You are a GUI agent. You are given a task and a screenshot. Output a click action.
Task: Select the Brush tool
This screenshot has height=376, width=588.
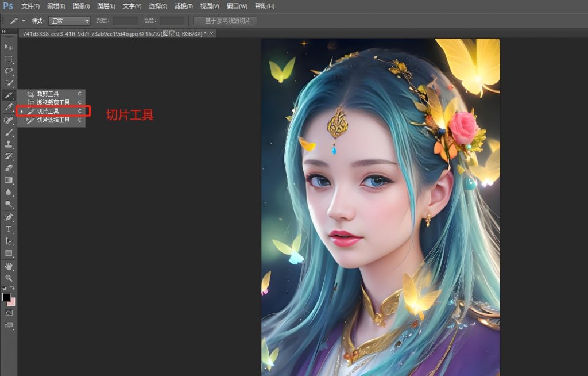[x=9, y=132]
